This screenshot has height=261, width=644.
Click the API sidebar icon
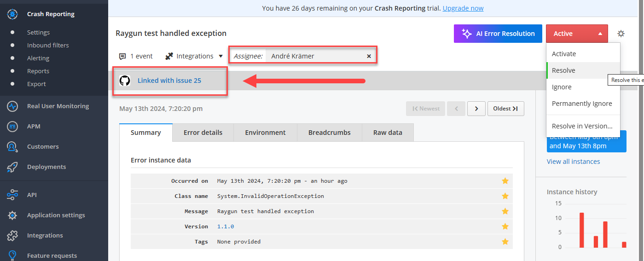(x=12, y=195)
